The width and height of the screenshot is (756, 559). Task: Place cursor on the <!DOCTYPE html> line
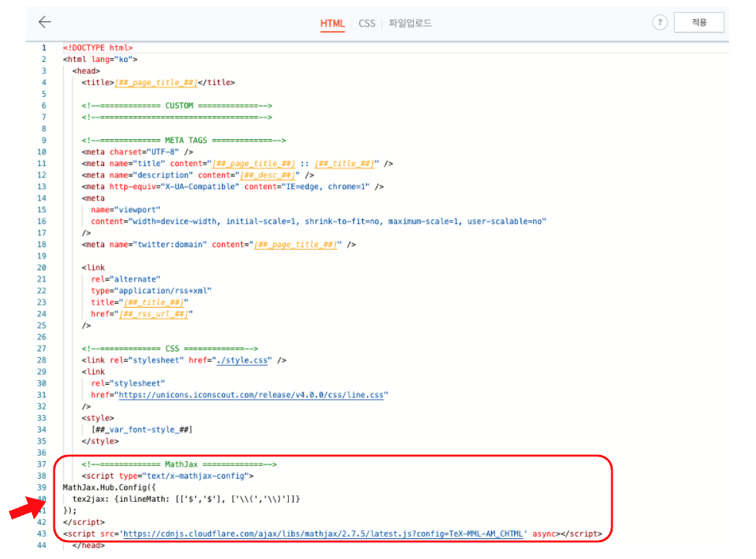tap(98, 48)
